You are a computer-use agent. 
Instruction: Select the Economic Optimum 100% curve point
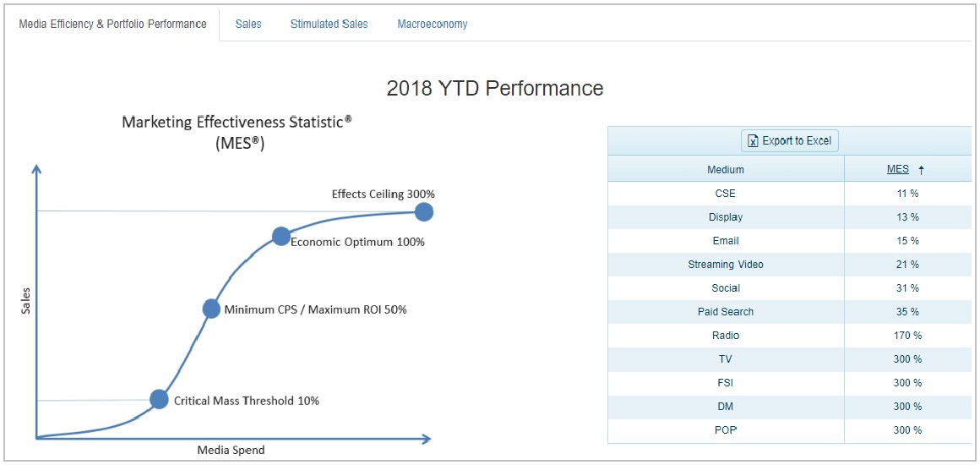coord(281,236)
